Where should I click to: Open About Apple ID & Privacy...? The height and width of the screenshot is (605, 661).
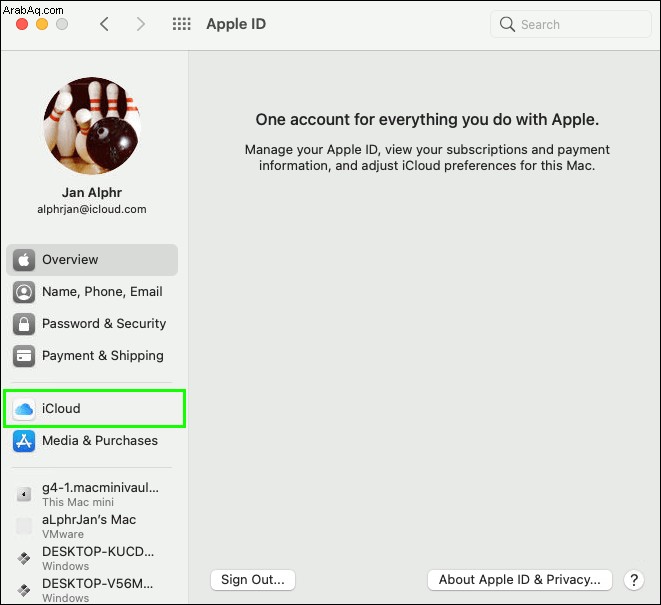tap(520, 580)
